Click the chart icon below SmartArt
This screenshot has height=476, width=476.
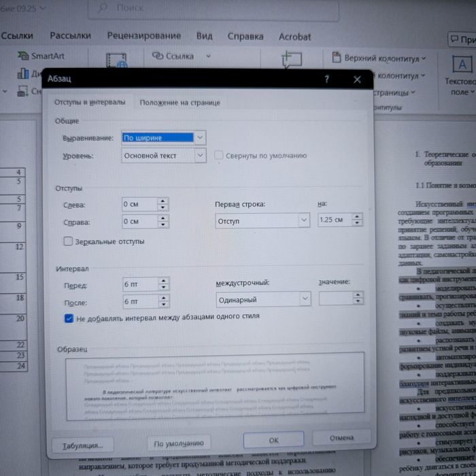point(23,73)
